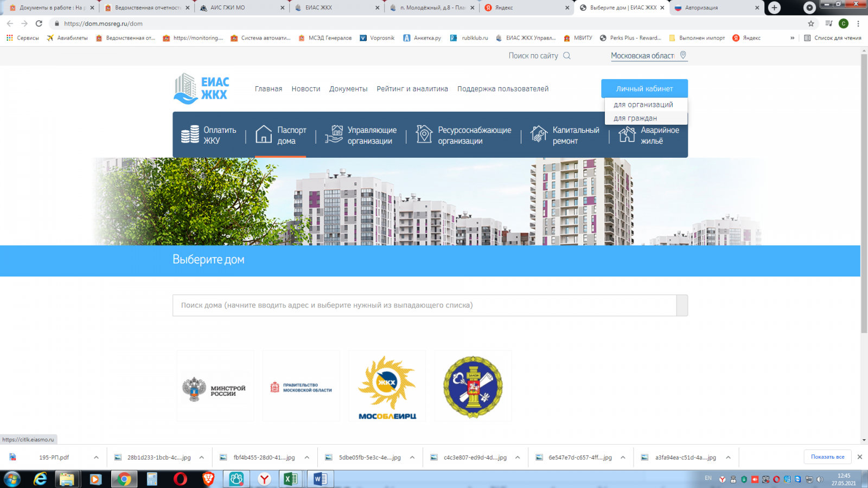Open the Капитальный ремонт section
The width and height of the screenshot is (868, 488).
point(565,135)
